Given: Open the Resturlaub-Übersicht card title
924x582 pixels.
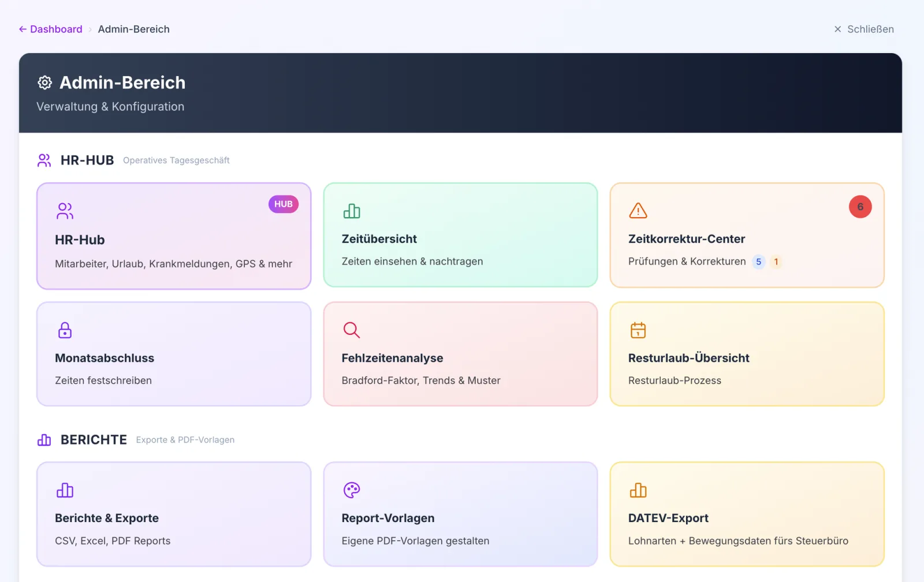Looking at the screenshot, I should [x=689, y=358].
